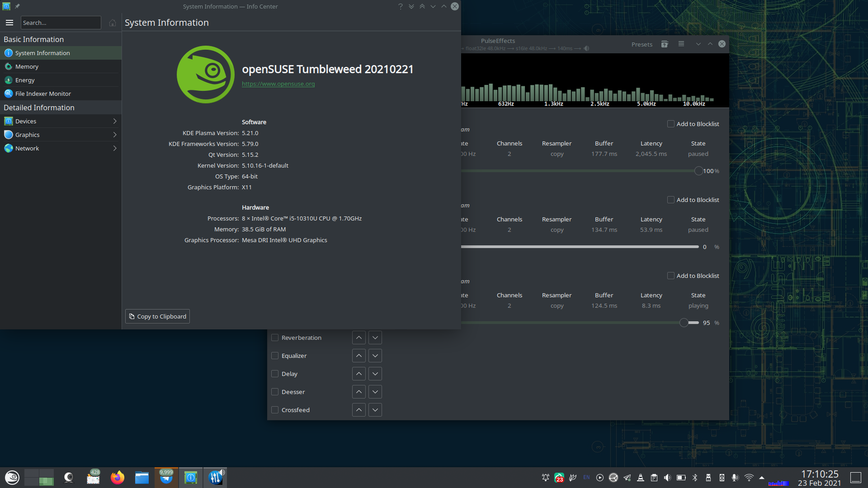Screen dimensions: 868x488
Task: Click the home icon next to search
Action: click(113, 23)
